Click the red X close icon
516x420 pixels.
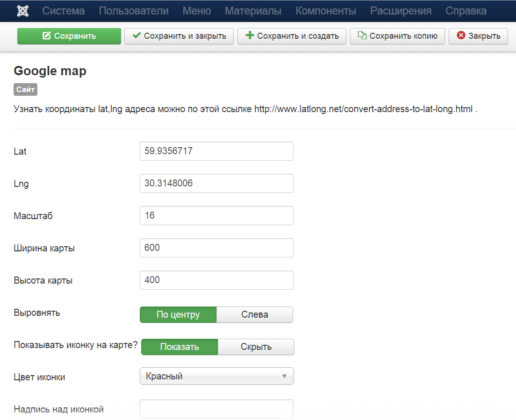pyautogui.click(x=461, y=35)
